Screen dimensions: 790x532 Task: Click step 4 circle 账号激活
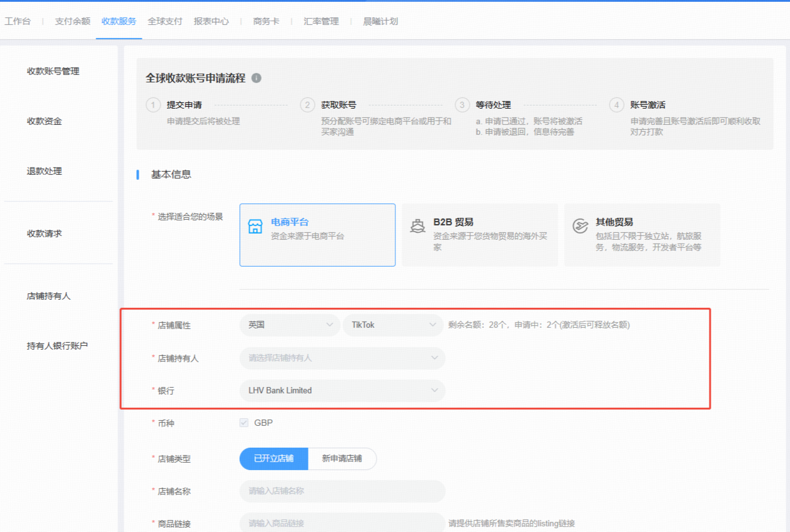click(617, 105)
